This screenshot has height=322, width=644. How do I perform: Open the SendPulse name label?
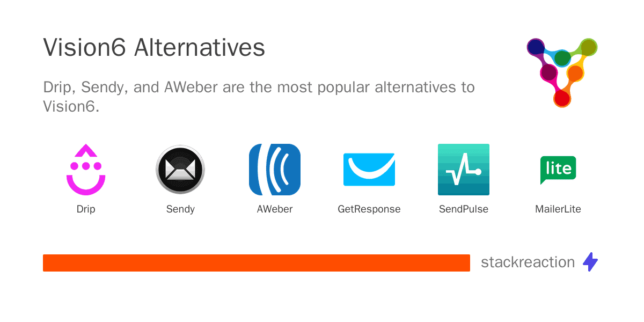pyautogui.click(x=464, y=209)
